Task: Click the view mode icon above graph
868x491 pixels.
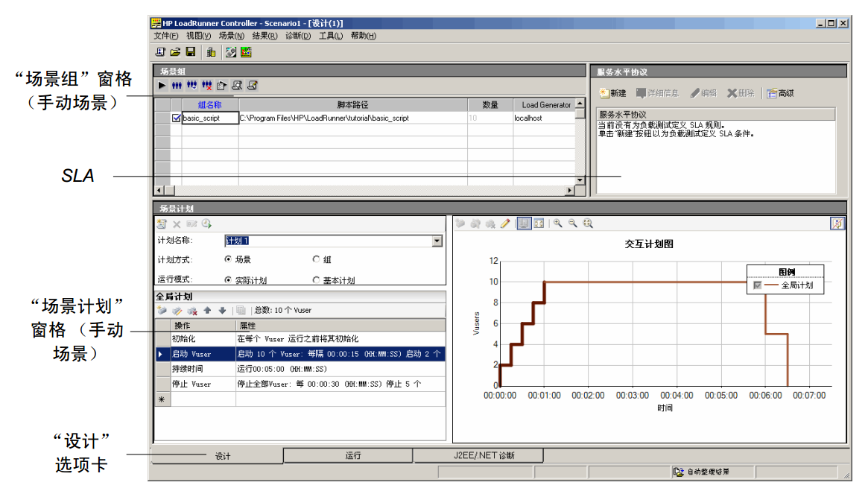Action: [524, 223]
